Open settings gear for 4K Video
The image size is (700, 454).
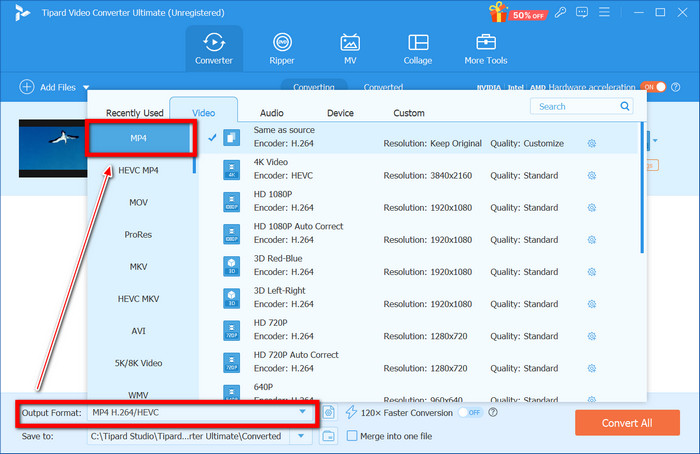pyautogui.click(x=592, y=175)
